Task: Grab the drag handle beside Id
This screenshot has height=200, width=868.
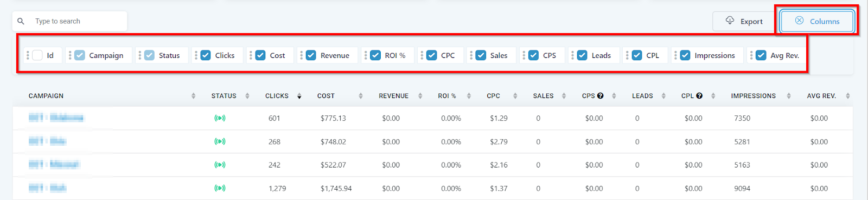Action: pyautogui.click(x=28, y=55)
